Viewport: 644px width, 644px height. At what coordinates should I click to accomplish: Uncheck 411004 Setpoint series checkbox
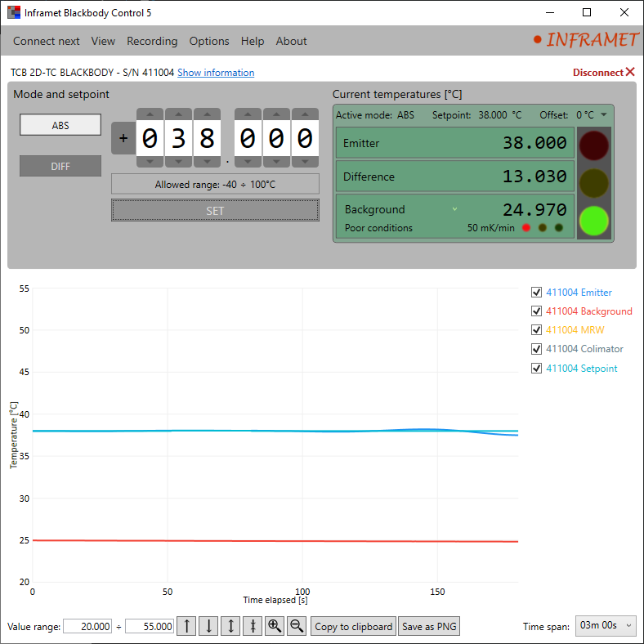click(536, 368)
